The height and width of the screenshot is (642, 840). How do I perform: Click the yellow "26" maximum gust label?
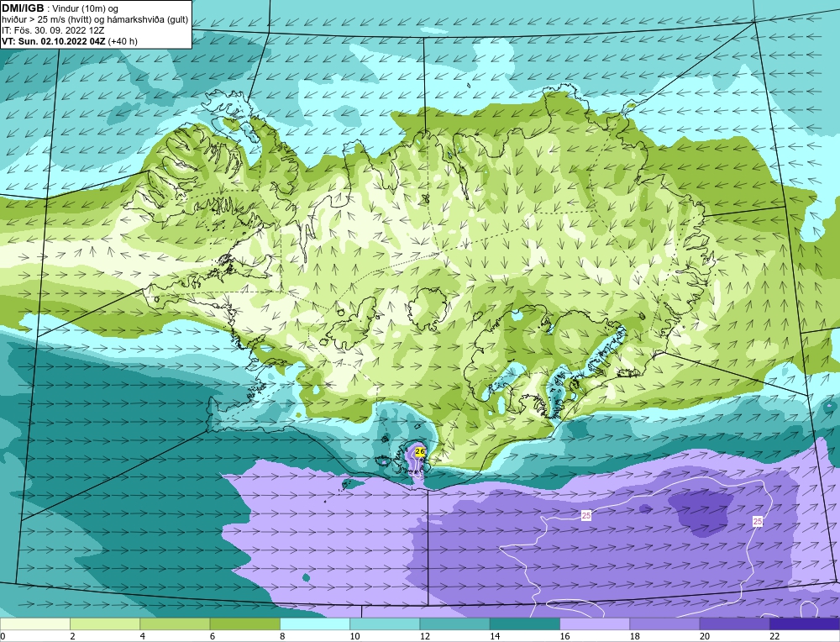(x=420, y=452)
